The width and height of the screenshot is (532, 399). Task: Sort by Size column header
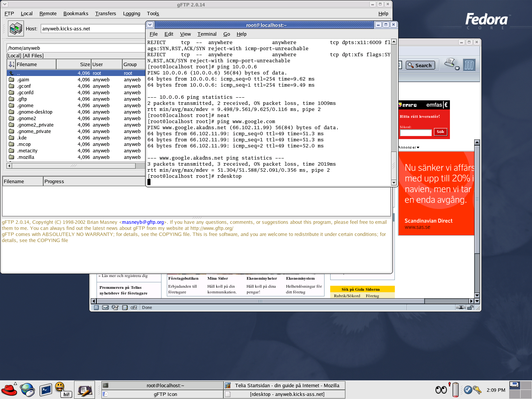pos(74,64)
